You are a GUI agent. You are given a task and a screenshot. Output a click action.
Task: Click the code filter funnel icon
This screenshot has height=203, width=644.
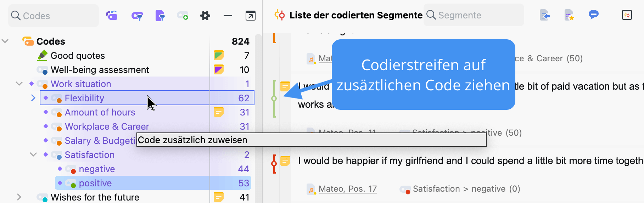[137, 16]
